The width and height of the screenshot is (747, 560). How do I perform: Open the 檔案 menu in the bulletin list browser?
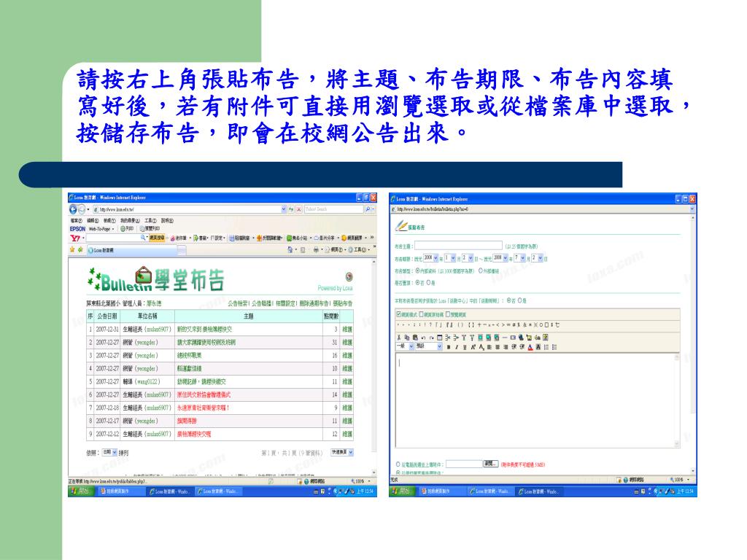pyautogui.click(x=77, y=221)
